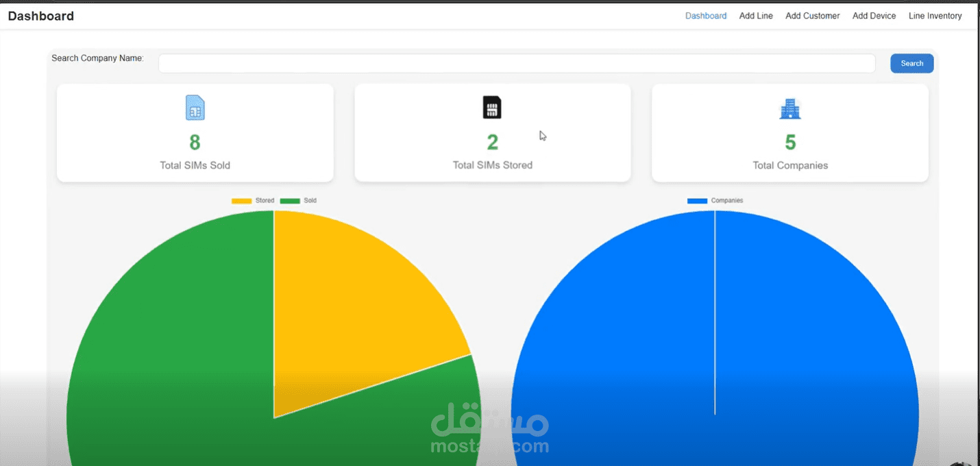Click the number 8 sold count
This screenshot has width=980, height=466.
[195, 143]
